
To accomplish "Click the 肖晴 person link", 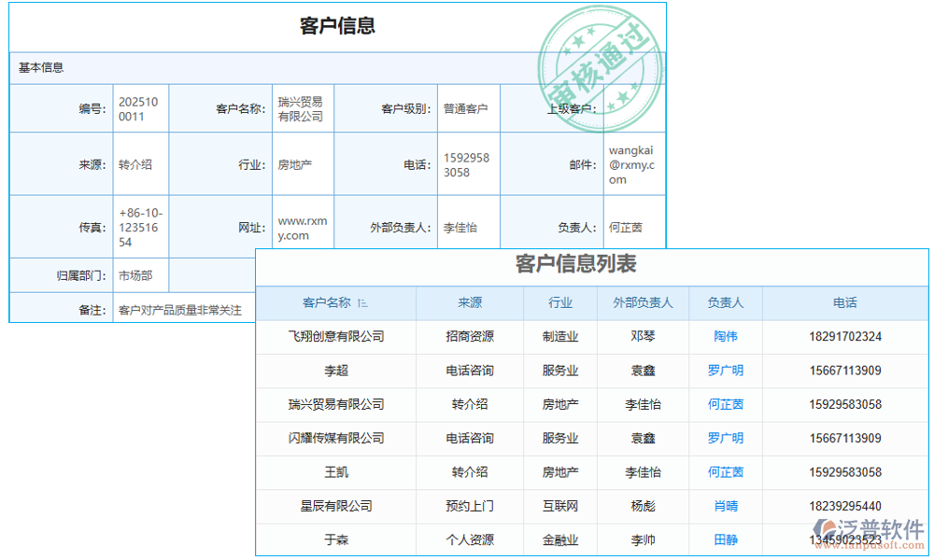I will (726, 506).
